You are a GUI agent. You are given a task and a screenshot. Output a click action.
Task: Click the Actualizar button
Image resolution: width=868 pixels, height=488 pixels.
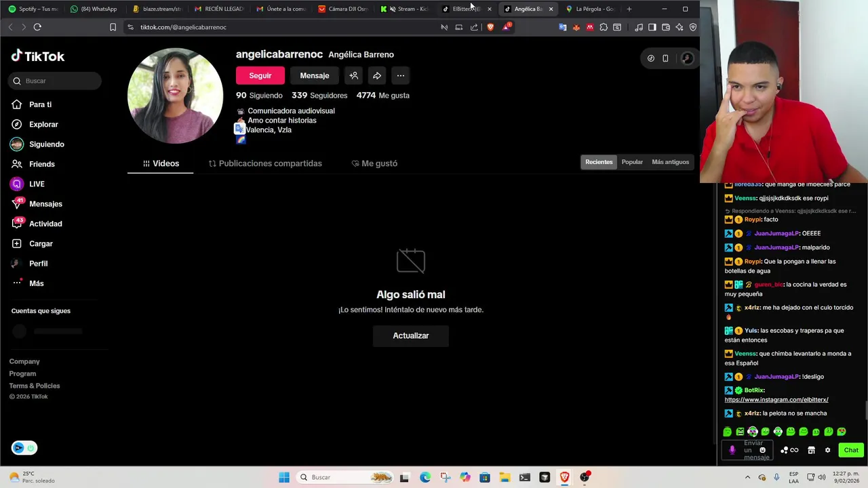(411, 335)
